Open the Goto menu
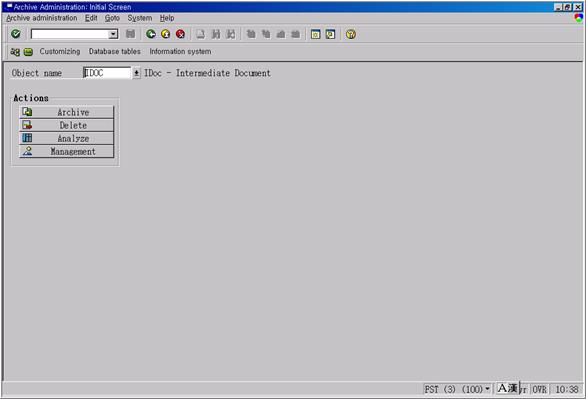Screen dimensions: 586x399 tap(112, 18)
